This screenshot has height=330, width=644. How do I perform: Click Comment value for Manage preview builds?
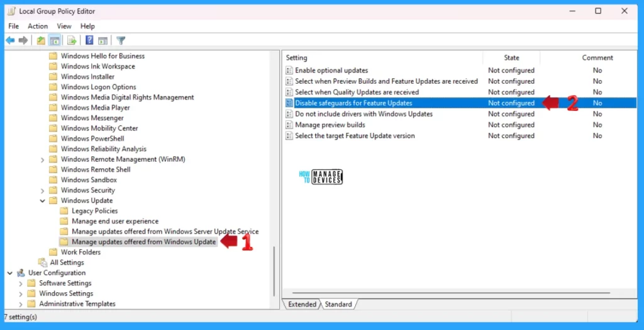[x=597, y=125]
